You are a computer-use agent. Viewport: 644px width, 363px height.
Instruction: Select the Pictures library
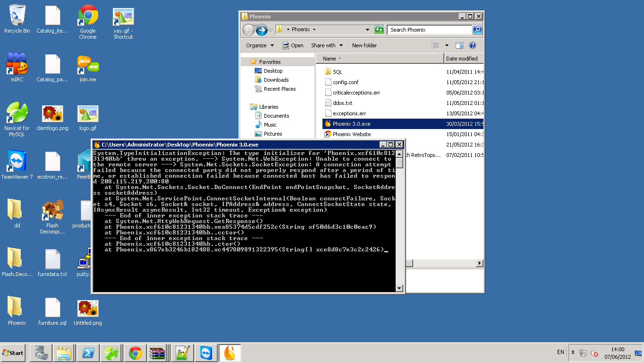[273, 134]
